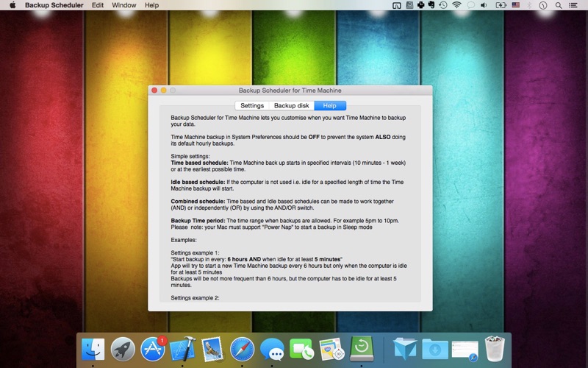Open the volume control in menu bar
The image size is (588, 368).
click(484, 5)
